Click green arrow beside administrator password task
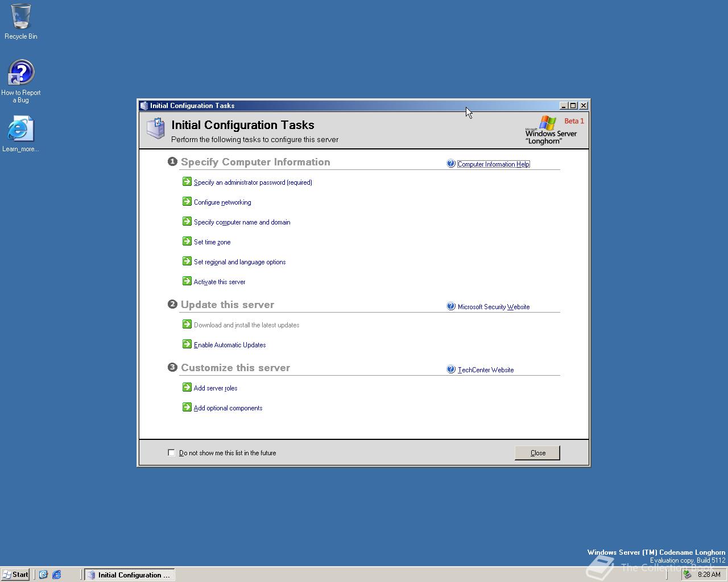The image size is (728, 582). click(187, 181)
